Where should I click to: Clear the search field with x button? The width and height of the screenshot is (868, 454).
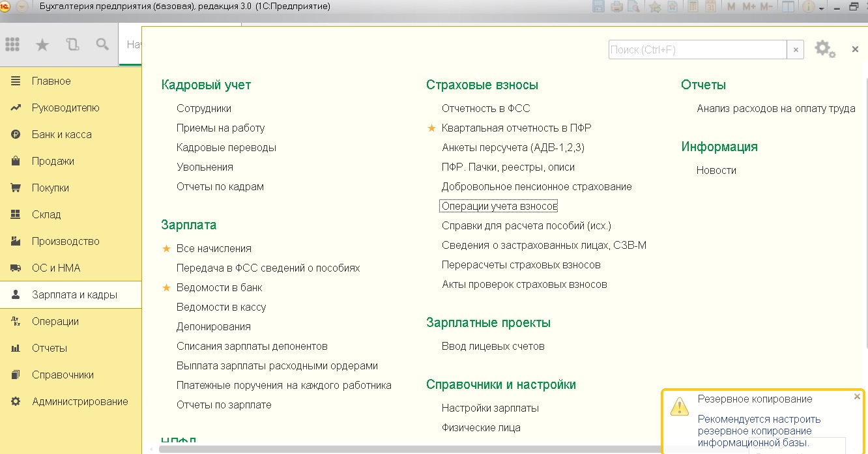click(x=795, y=50)
